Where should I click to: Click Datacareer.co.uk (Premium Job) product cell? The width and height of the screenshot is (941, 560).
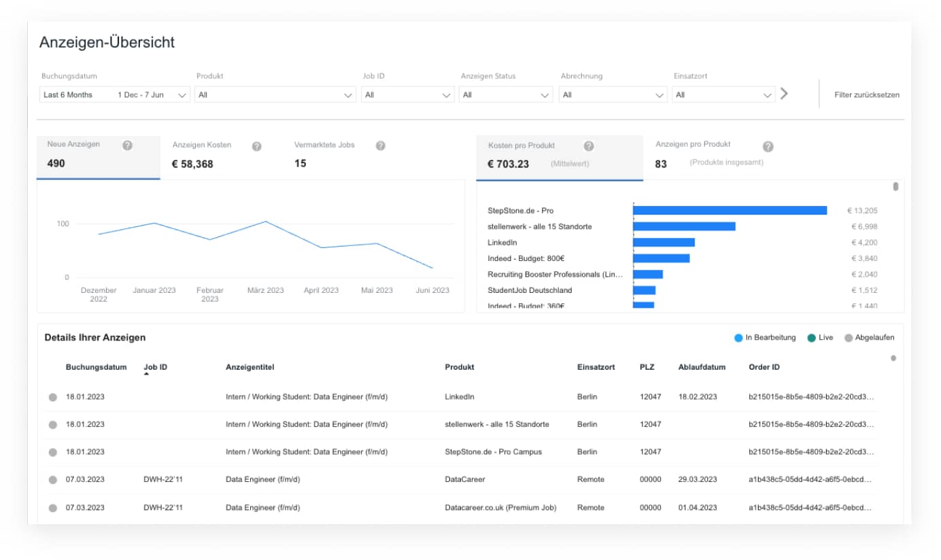500,508
